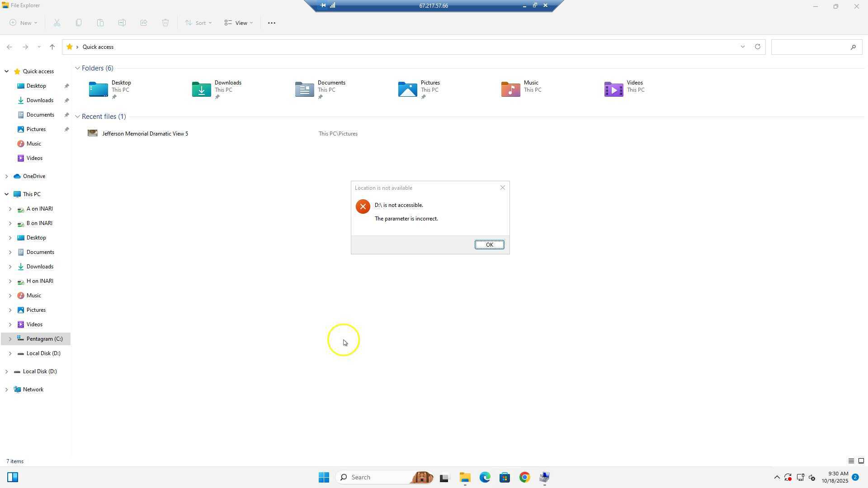868x488 pixels.
Task: Open the Sort dropdown menu
Action: (198, 23)
